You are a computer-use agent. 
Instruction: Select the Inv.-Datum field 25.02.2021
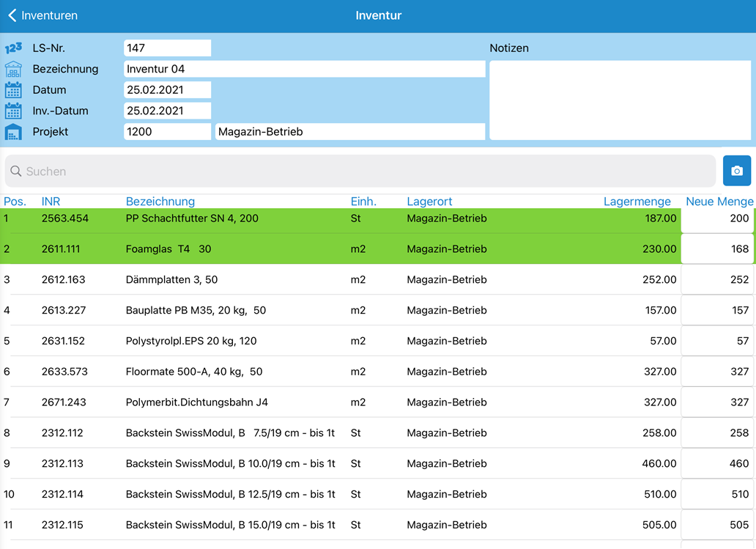[167, 111]
